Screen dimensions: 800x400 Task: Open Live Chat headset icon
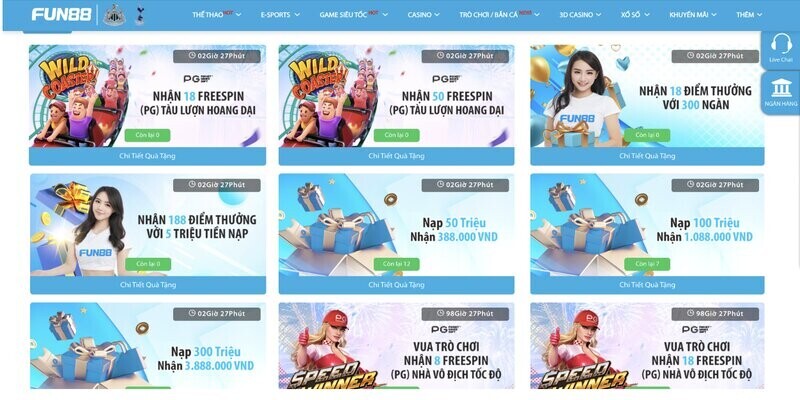[x=781, y=43]
